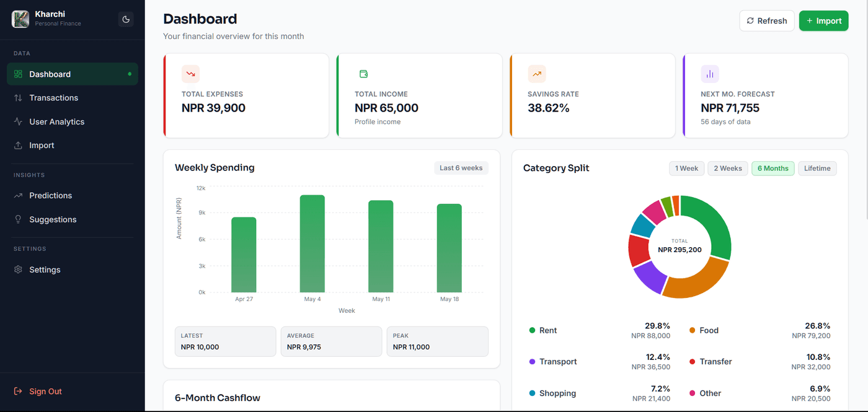Click the Last 6 weeks badge

[x=461, y=168]
